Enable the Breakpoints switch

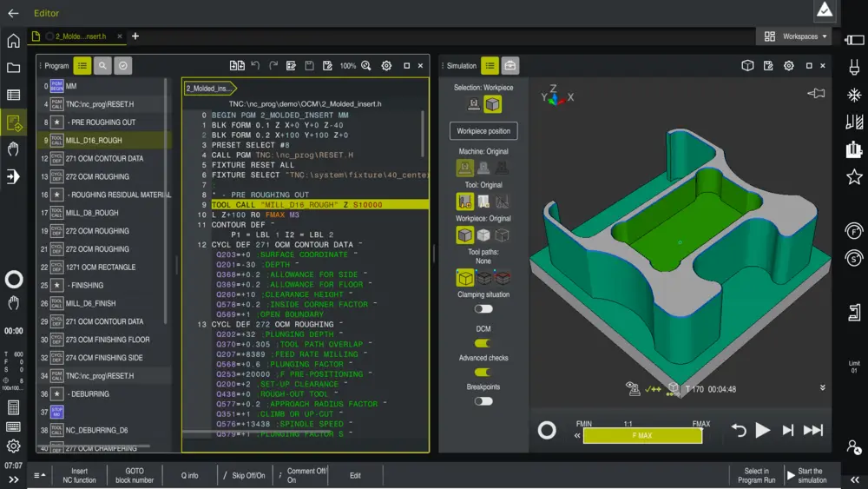pyautogui.click(x=483, y=400)
